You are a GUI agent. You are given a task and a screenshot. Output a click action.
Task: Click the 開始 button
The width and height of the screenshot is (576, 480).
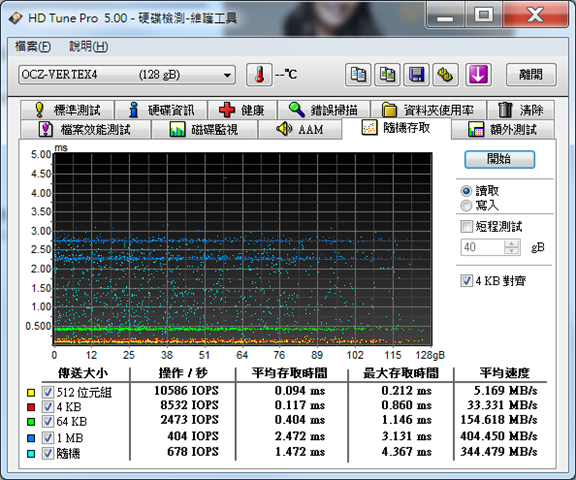(499, 159)
